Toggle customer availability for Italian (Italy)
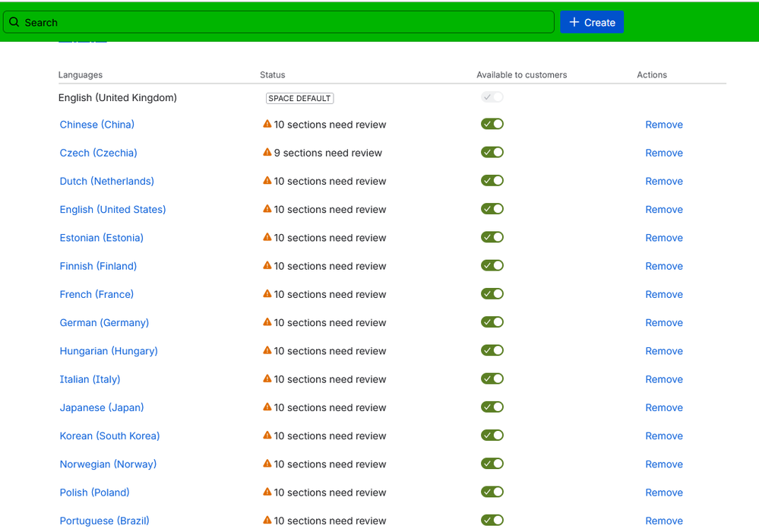The width and height of the screenshot is (759, 532). coord(492,379)
